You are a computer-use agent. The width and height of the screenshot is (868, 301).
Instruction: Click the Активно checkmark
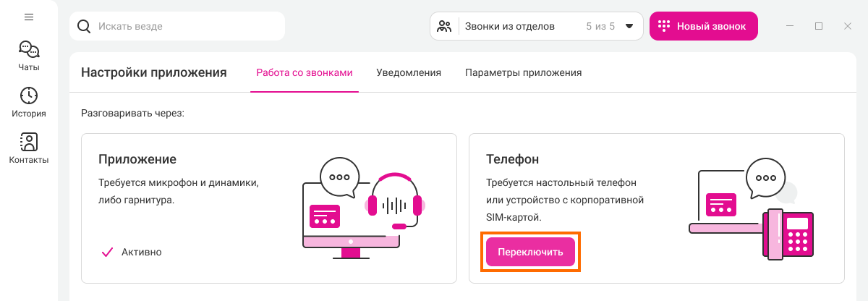(108, 253)
